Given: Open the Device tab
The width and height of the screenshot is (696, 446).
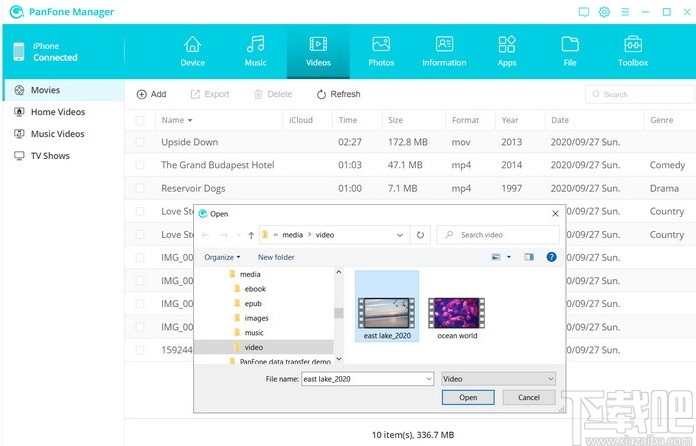Looking at the screenshot, I should pos(192,51).
